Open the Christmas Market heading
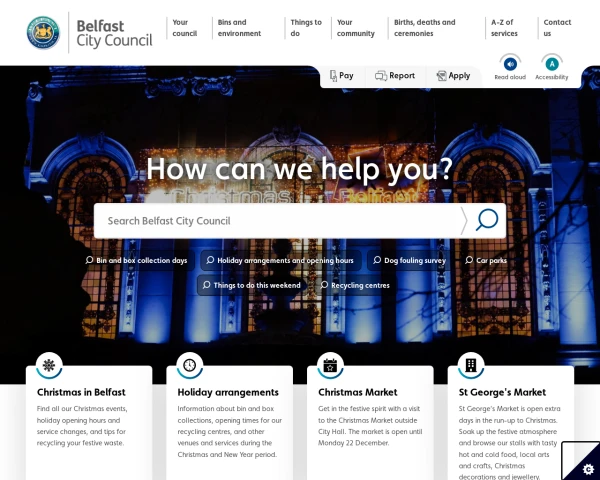Viewport: 600px width, 480px height. click(x=358, y=392)
